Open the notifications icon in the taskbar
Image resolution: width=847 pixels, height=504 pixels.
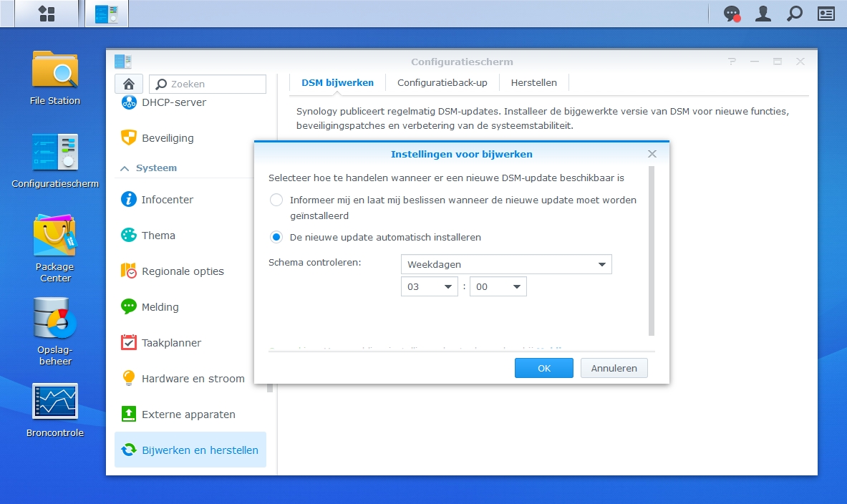pyautogui.click(x=731, y=13)
